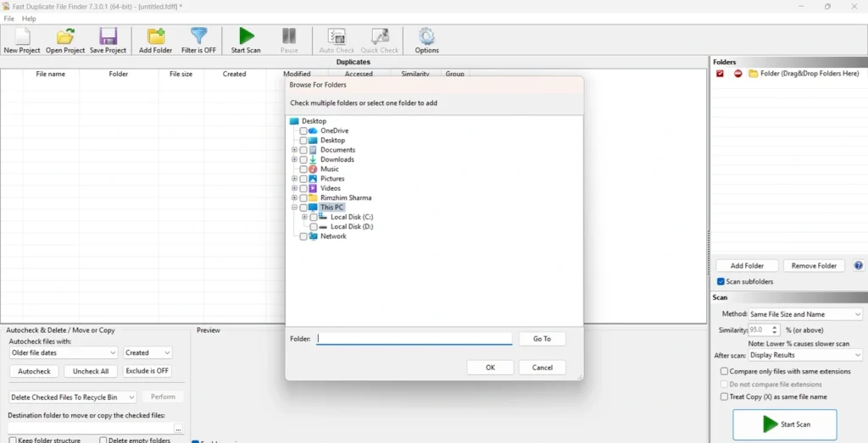Click the Uncheck All button
This screenshot has height=443, width=868.
tap(91, 371)
